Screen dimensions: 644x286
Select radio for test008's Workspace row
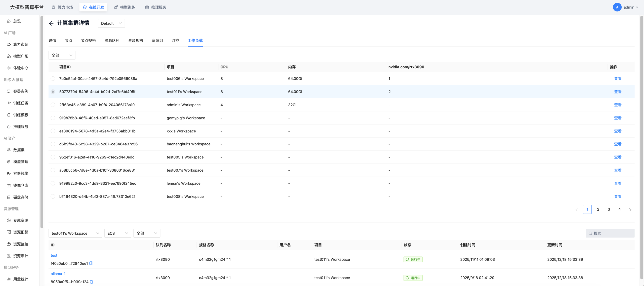pyautogui.click(x=53, y=197)
